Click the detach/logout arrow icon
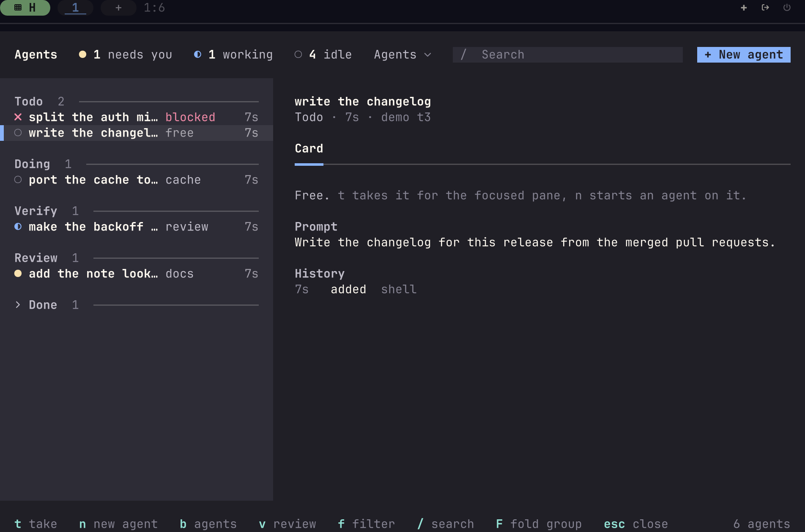This screenshot has width=805, height=532. [x=765, y=8]
